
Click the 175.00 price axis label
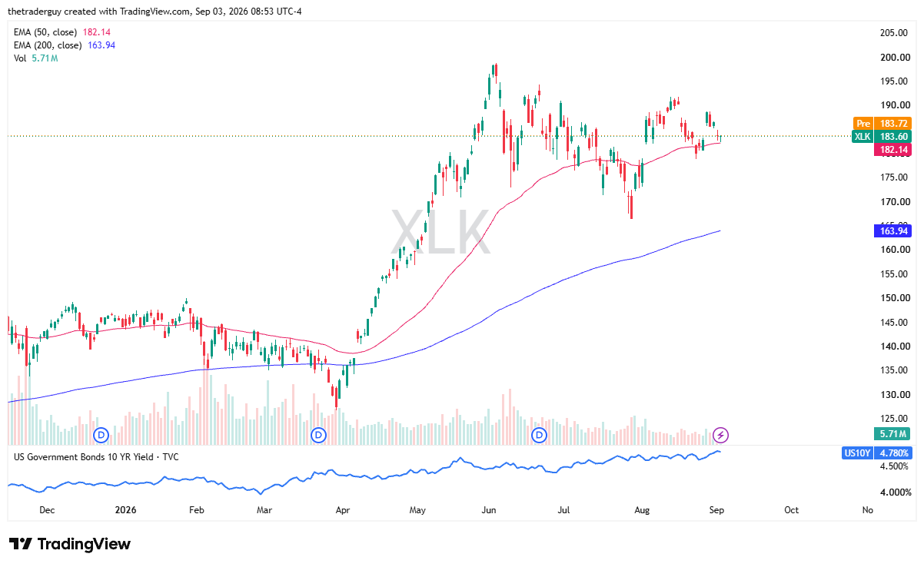point(895,177)
